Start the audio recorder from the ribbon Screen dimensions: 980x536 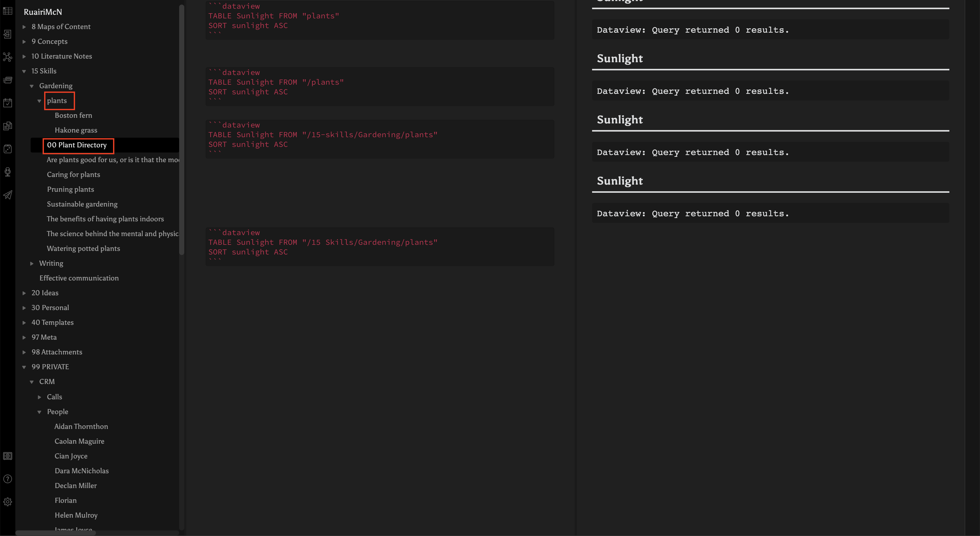[x=7, y=172]
